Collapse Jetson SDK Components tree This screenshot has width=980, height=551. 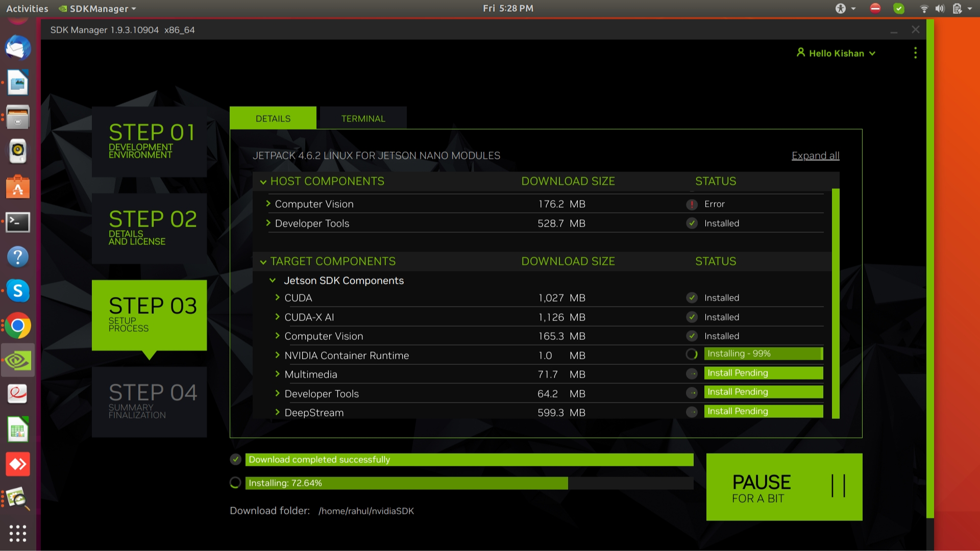click(273, 281)
